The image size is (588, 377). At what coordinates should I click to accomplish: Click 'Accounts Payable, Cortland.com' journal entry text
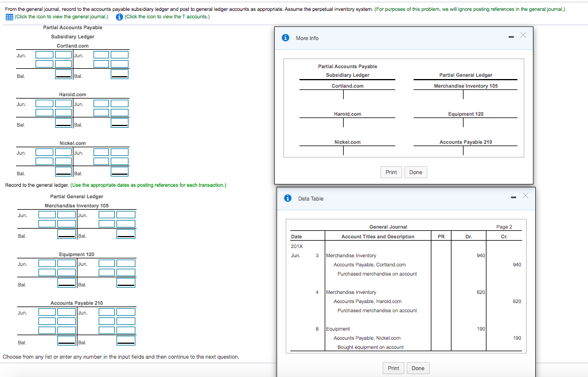(369, 265)
